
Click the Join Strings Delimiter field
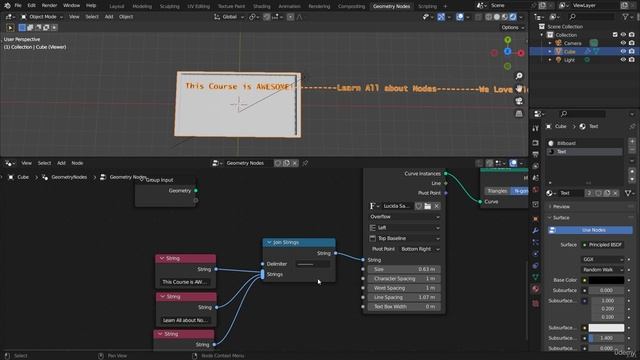[x=313, y=264]
